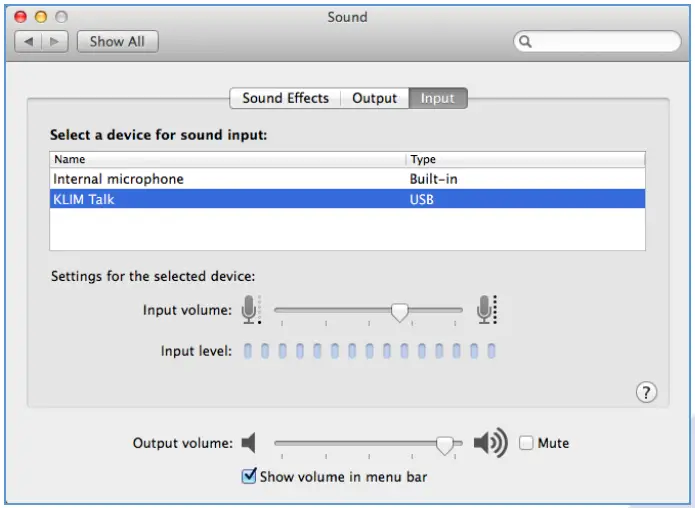The height and width of the screenshot is (508, 695).
Task: Select the Internal microphone device row
Action: [348, 179]
